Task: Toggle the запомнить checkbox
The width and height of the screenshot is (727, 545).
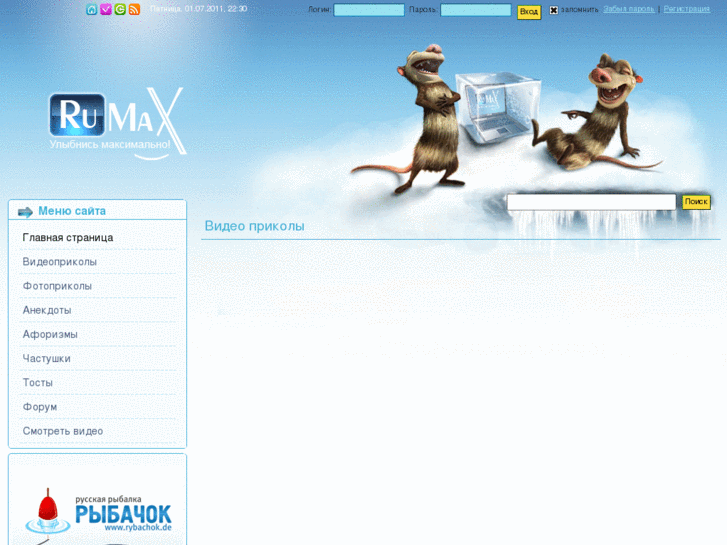Action: [x=554, y=10]
